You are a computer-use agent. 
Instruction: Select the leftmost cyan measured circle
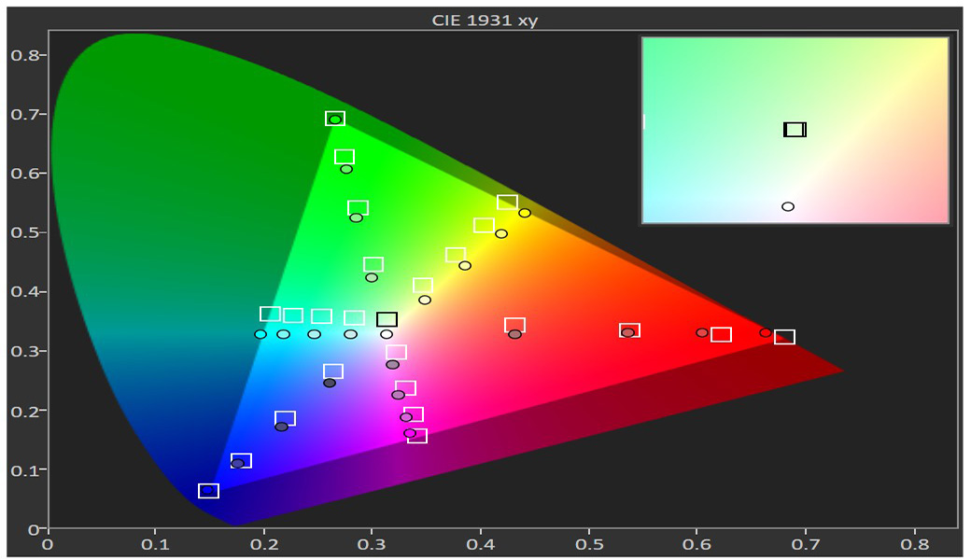[x=260, y=334]
